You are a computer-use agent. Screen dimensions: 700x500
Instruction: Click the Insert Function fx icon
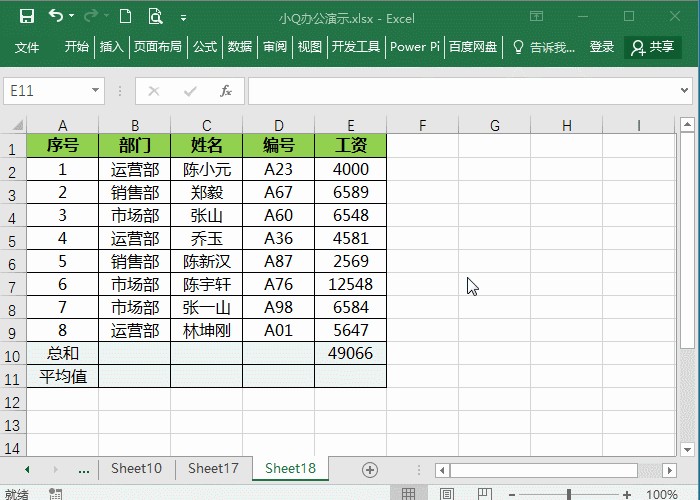tap(226, 91)
